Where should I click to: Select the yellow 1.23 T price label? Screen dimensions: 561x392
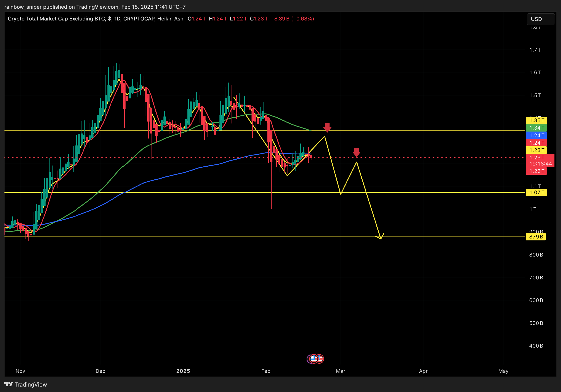pyautogui.click(x=536, y=150)
